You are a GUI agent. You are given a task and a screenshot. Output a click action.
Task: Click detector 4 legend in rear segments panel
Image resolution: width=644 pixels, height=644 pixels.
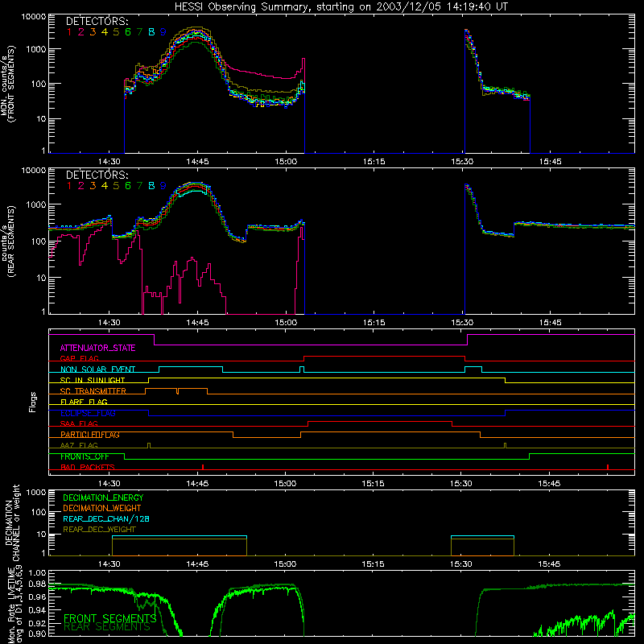click(x=105, y=186)
